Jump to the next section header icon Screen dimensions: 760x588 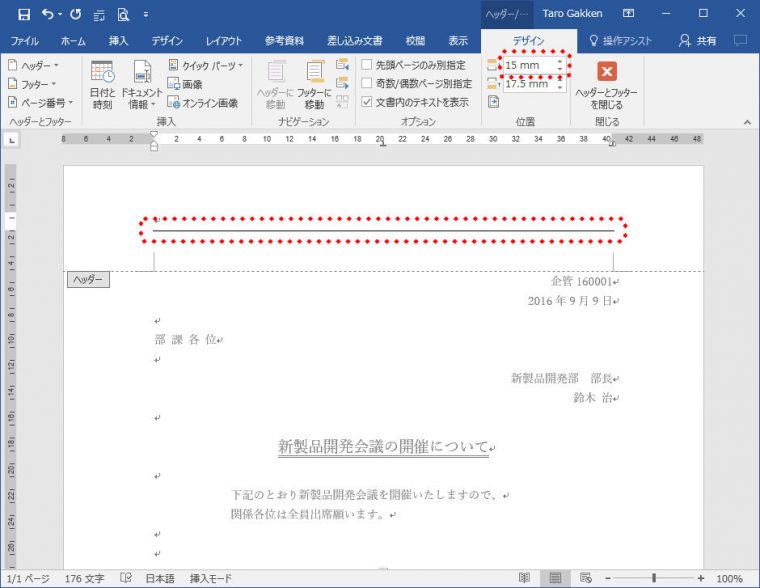pos(342,83)
